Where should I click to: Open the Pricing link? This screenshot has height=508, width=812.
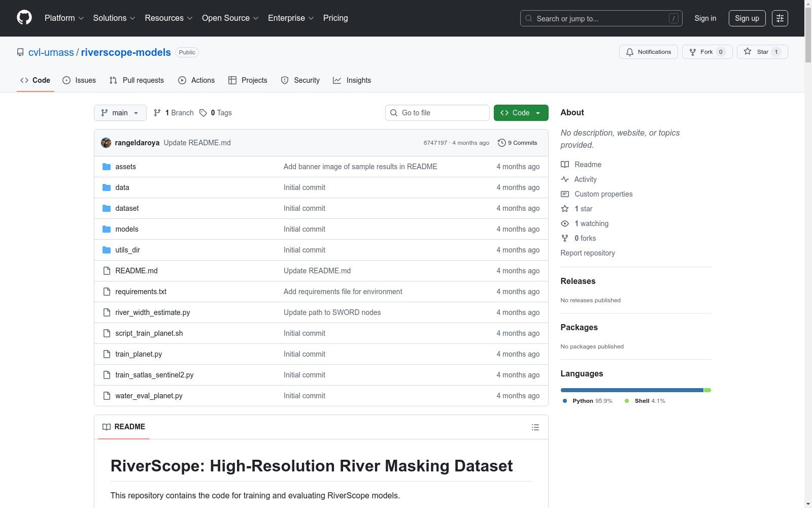point(335,18)
